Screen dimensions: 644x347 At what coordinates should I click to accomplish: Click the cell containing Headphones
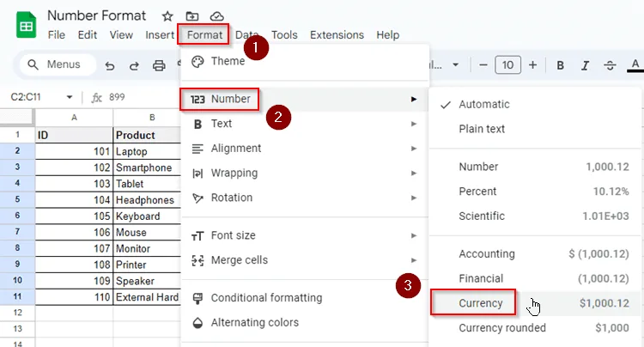(147, 200)
